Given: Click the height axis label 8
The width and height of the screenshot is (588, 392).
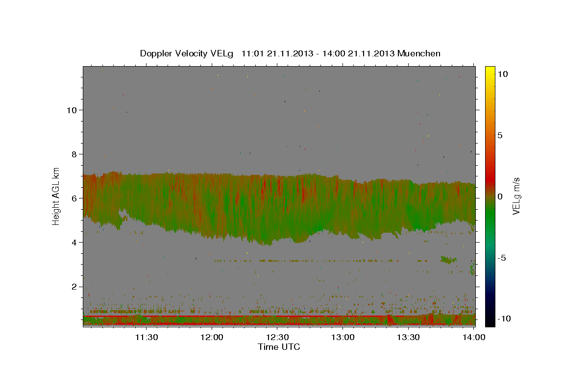Looking at the screenshot, I should [x=74, y=154].
